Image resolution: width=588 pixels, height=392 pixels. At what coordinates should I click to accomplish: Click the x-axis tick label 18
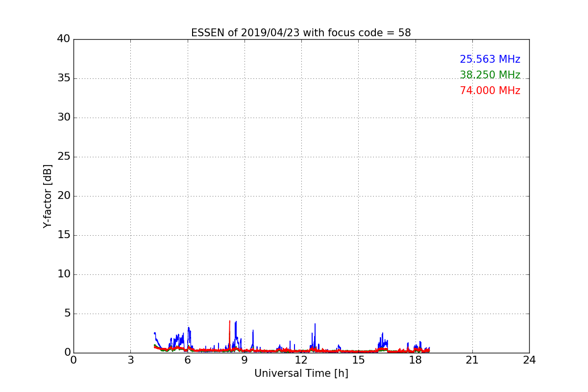416,360
